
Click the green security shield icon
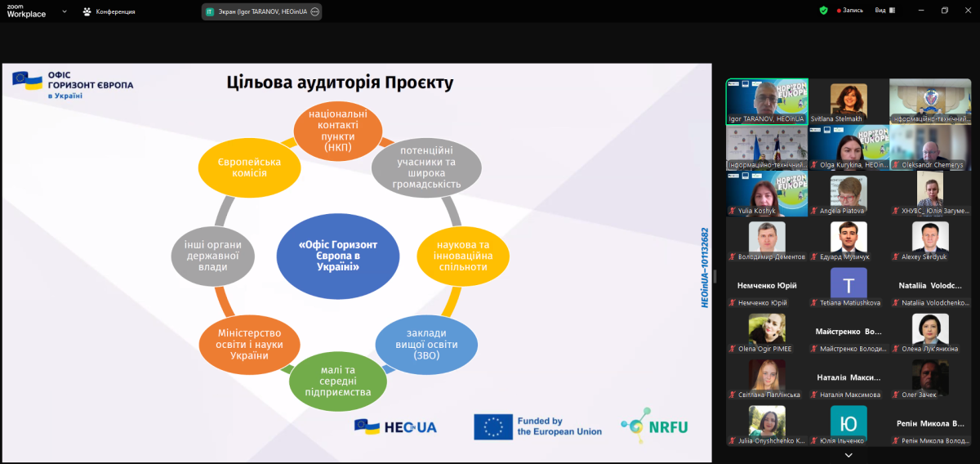pos(824,11)
